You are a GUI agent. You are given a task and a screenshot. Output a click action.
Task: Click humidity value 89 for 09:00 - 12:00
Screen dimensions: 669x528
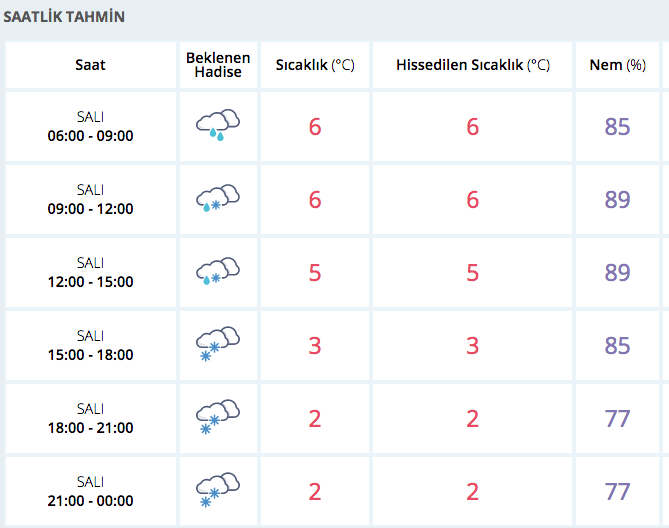point(617,200)
